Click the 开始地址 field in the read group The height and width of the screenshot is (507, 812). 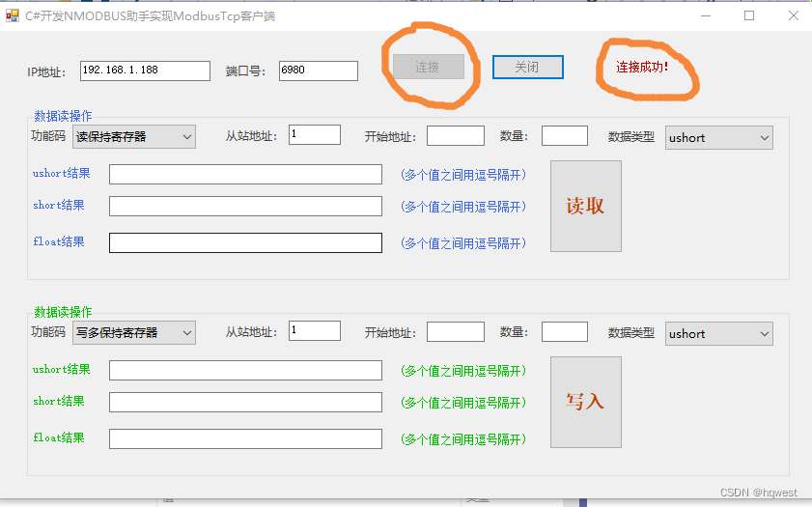click(456, 136)
